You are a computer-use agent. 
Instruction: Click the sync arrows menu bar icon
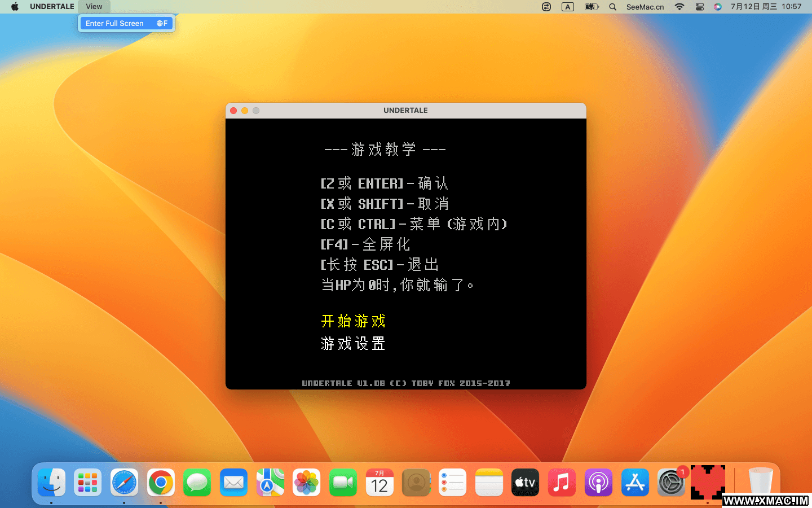point(546,7)
